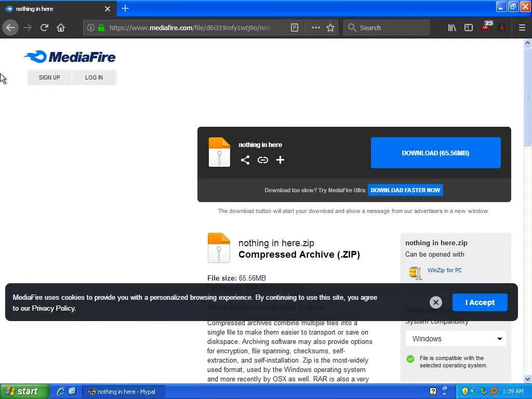Reload the current MediaFire page
The image size is (532, 399).
[x=44, y=28]
